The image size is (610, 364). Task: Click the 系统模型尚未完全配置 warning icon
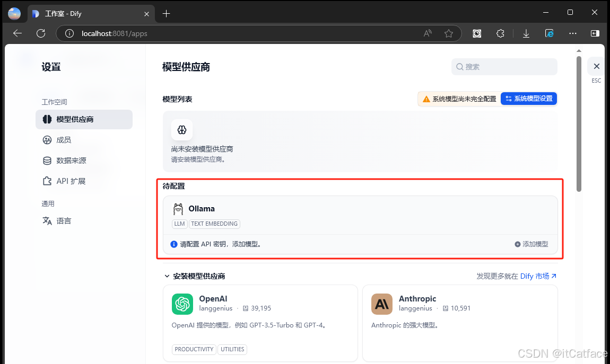426,99
